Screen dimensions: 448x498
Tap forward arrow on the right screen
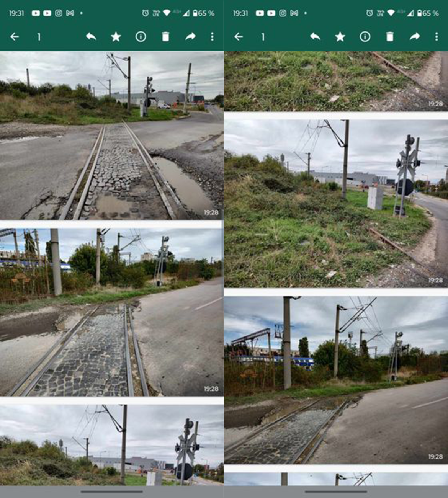414,37
